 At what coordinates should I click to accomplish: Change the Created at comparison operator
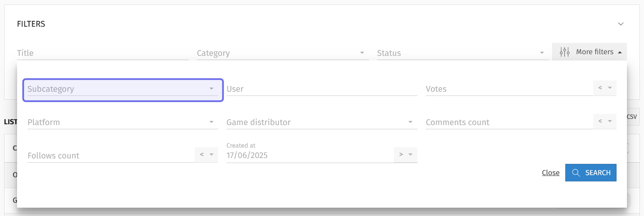tap(405, 155)
